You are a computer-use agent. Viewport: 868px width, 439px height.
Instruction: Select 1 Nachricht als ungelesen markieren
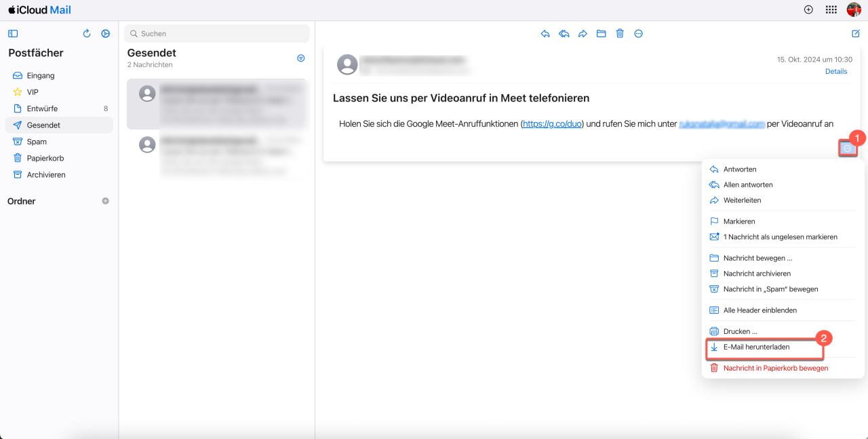click(x=783, y=237)
